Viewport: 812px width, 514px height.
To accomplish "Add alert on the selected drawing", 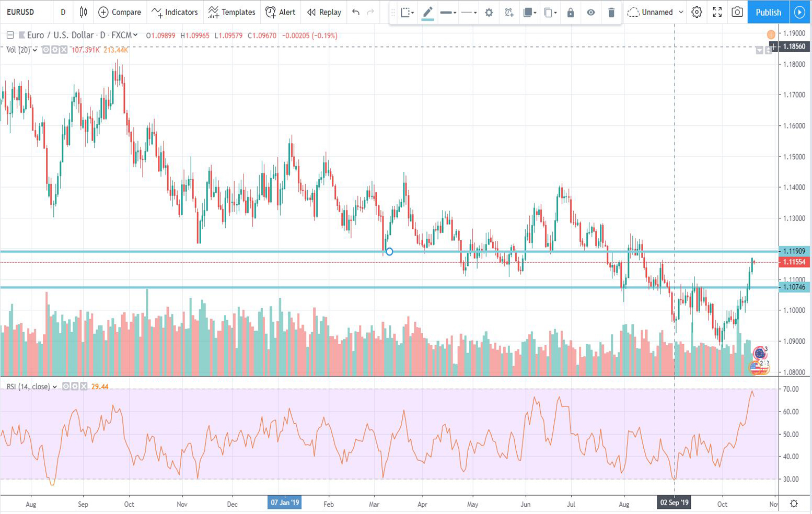I will [x=508, y=13].
